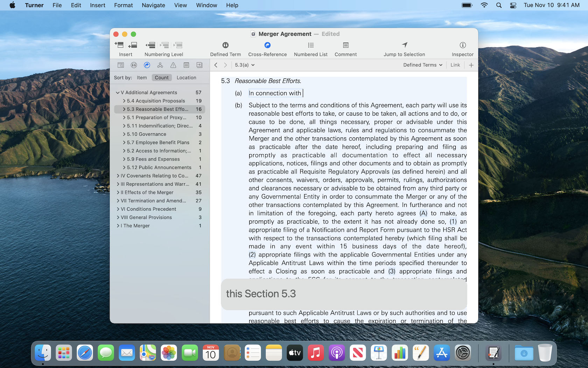Select VIII General Provisions row
Viewport: 588px width, 368px height.
[160, 217]
